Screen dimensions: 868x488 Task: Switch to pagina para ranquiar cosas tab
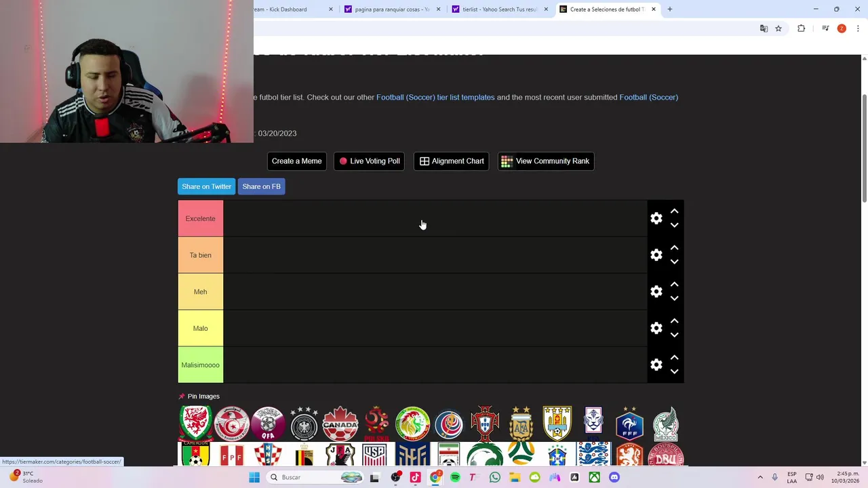391,9
